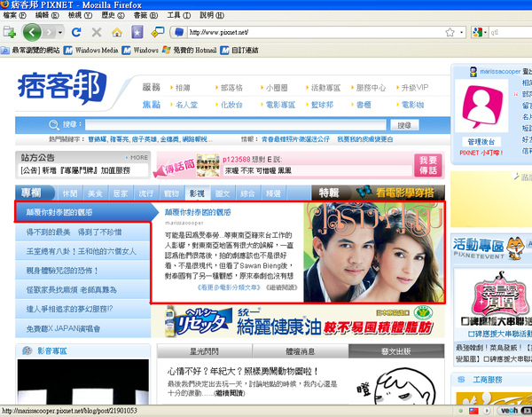Image resolution: width=532 pixels, height=417 pixels.
Task: Reload the page with the refresh icon
Action: coord(76,32)
